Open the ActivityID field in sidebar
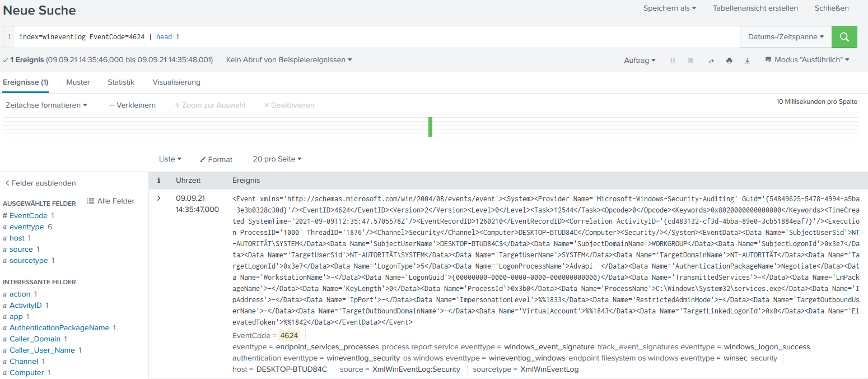This screenshot has height=379, width=868. coord(26,305)
